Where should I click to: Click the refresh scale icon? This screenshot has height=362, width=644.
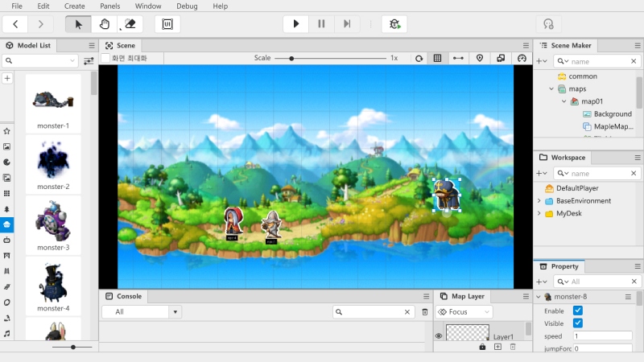point(419,58)
